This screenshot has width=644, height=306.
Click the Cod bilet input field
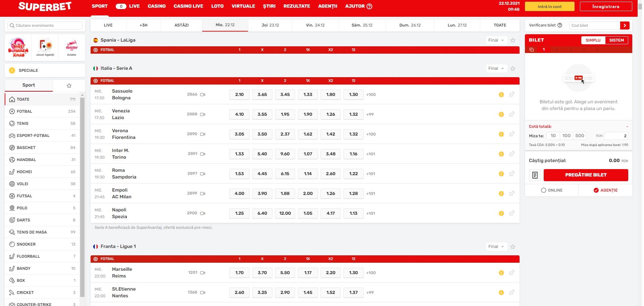click(x=595, y=25)
